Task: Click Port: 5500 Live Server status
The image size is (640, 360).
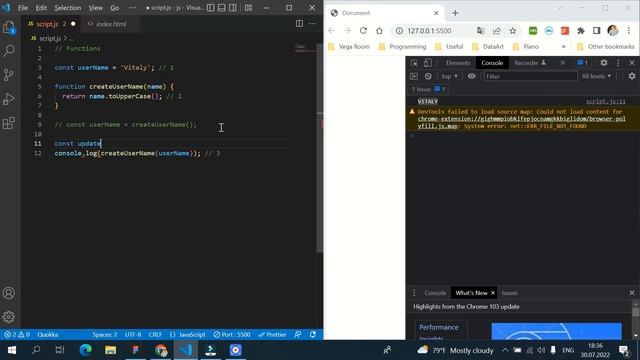Action: (x=232, y=335)
